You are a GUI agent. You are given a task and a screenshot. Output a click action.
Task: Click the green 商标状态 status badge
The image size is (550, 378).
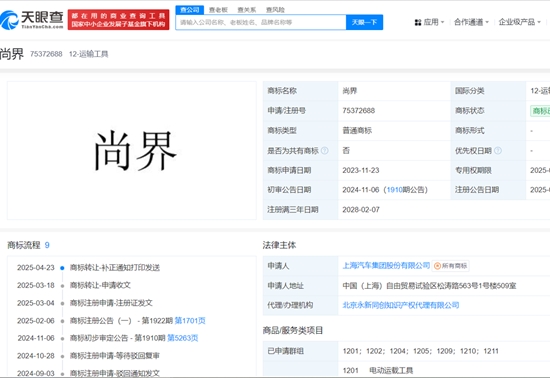tap(540, 111)
